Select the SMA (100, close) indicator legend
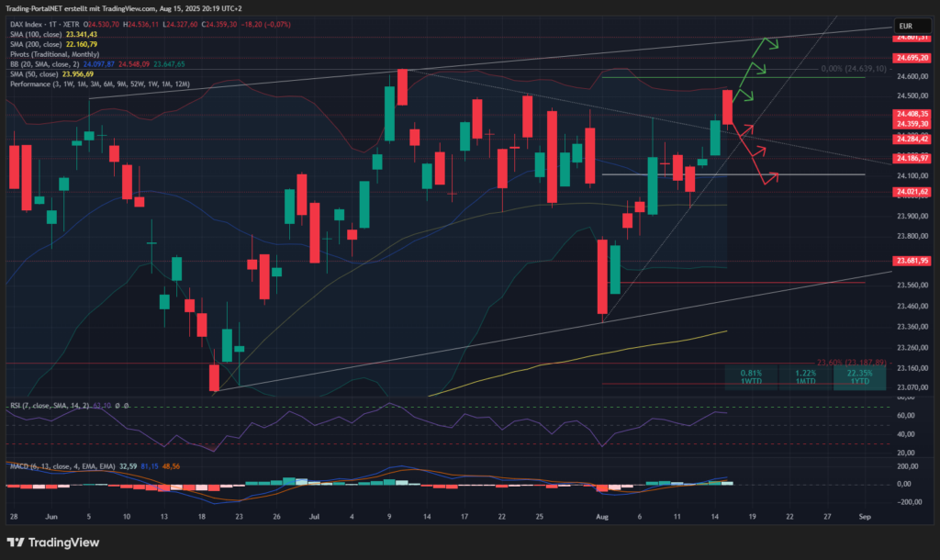The width and height of the screenshot is (940, 560). click(x=35, y=34)
